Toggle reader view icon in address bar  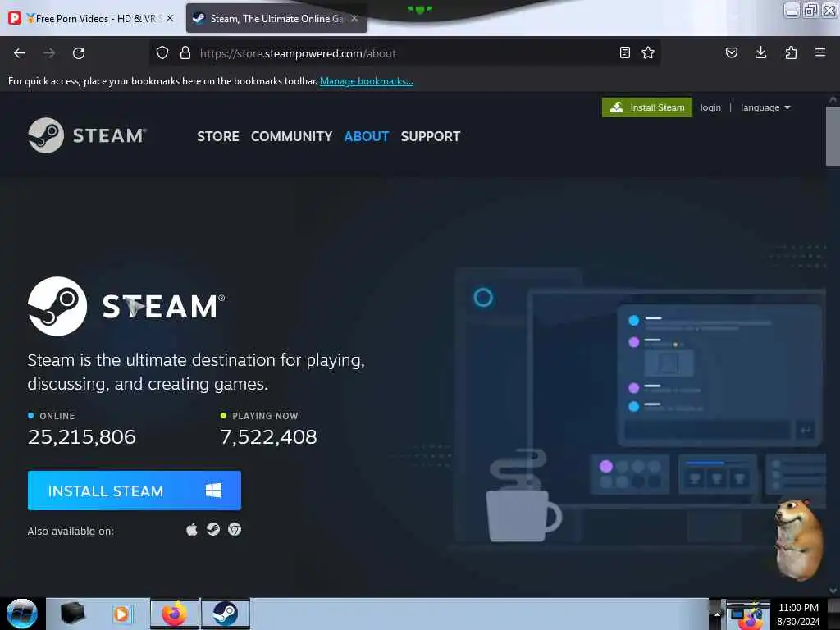coord(624,52)
